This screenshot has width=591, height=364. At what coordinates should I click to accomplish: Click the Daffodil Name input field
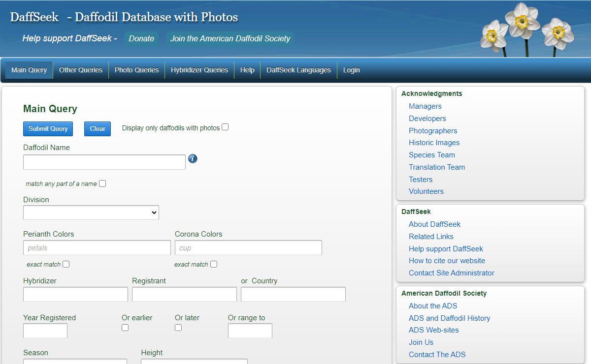[104, 162]
